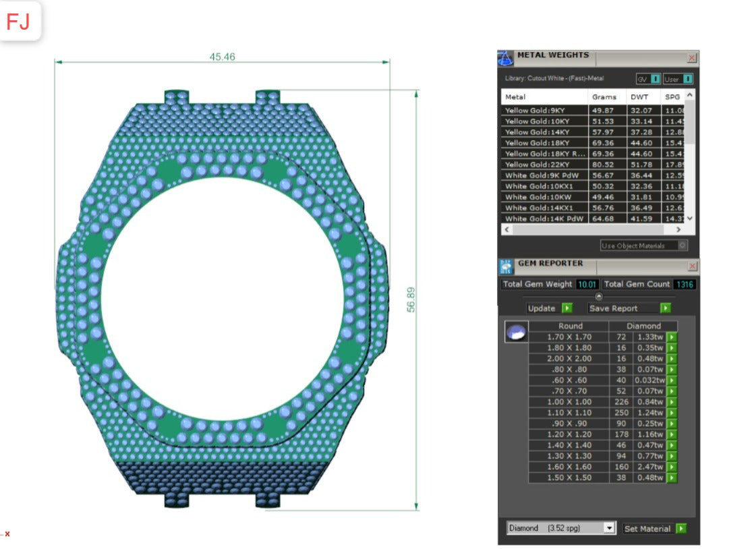This screenshot has width=756, height=549.
Task: Click green arrow for 2.00 X 2.00 row
Action: point(672,359)
